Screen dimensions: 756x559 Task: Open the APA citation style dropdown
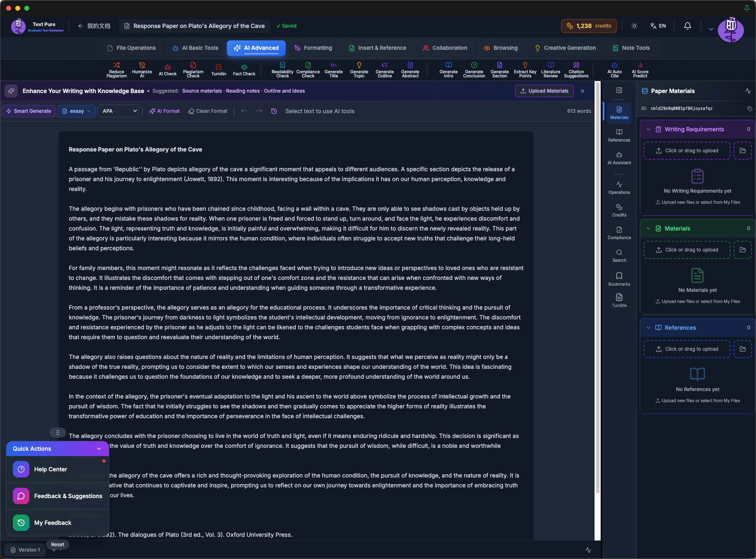pyautogui.click(x=118, y=111)
